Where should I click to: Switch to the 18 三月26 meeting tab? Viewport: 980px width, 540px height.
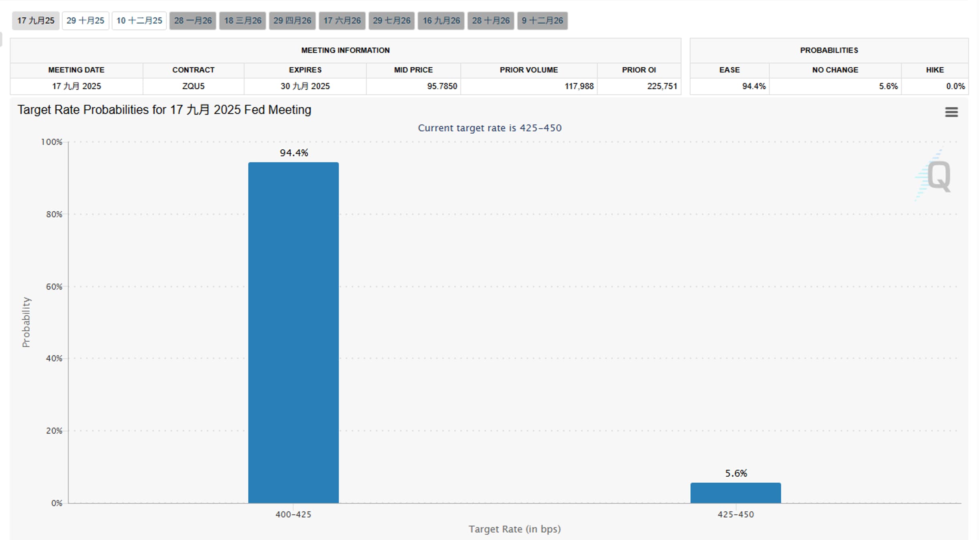tap(242, 20)
